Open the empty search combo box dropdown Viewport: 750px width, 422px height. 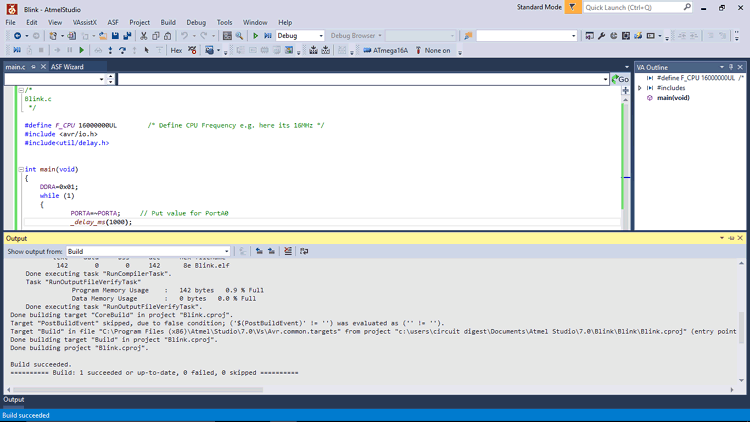[574, 36]
